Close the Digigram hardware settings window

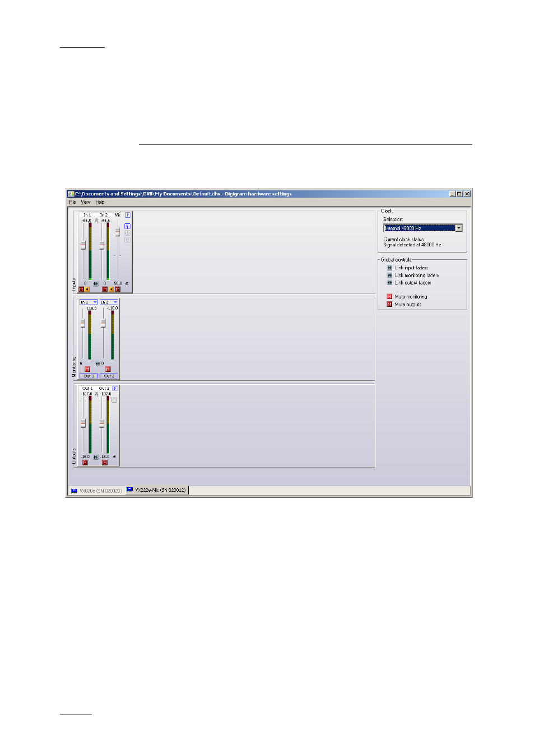click(467, 194)
